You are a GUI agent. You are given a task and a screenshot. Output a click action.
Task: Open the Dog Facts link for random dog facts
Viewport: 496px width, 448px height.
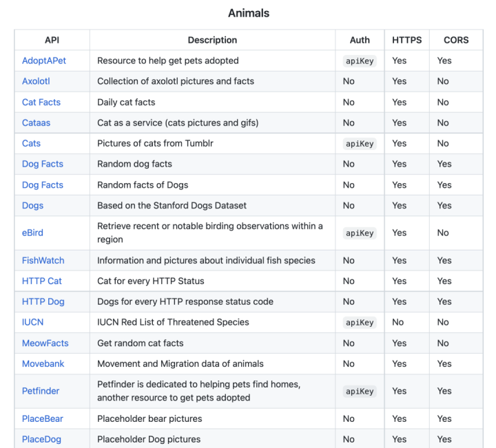[x=43, y=164]
